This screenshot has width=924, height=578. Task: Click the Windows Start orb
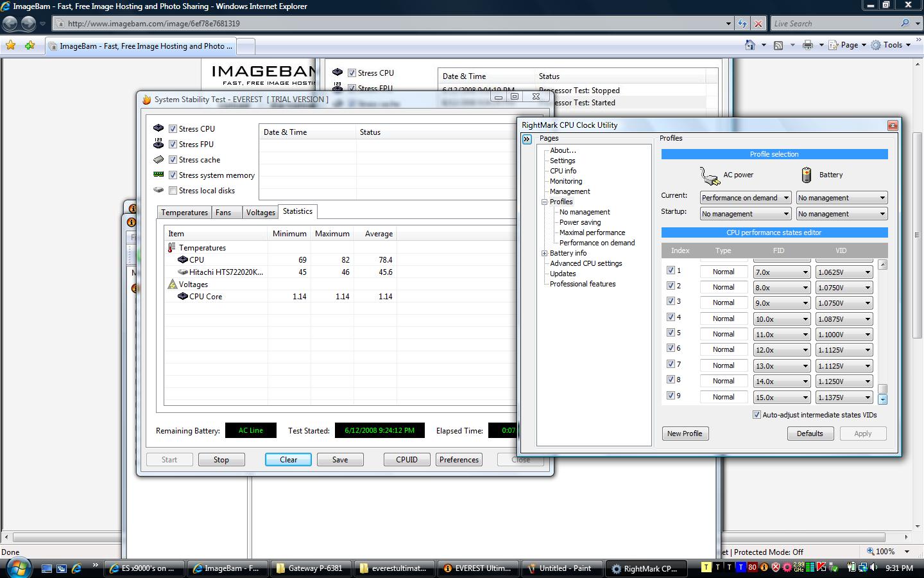click(x=17, y=567)
